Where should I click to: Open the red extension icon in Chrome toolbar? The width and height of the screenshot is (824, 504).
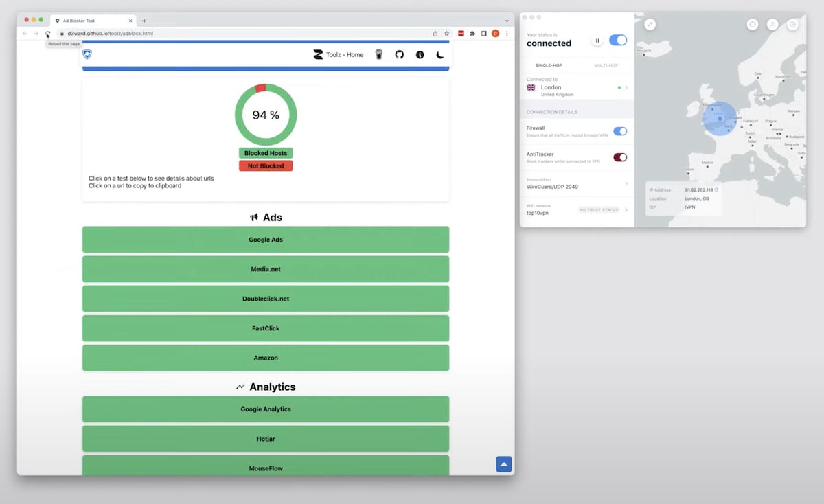461,33
